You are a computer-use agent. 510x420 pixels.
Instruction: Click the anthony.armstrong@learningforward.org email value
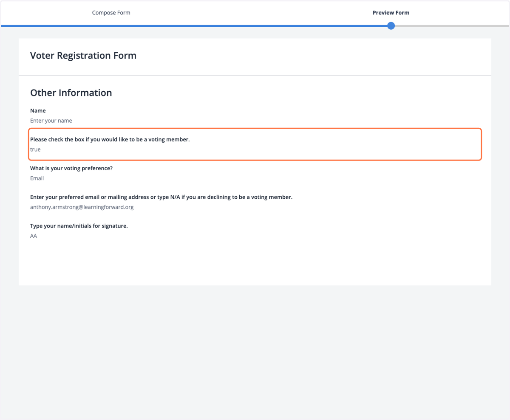coord(82,207)
